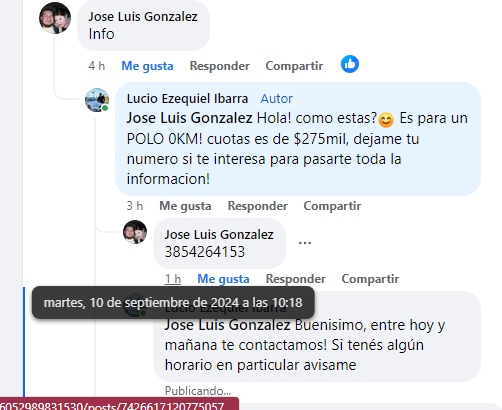Share Lucio's POLO 0KM reply
502x410 pixels.
332,206
